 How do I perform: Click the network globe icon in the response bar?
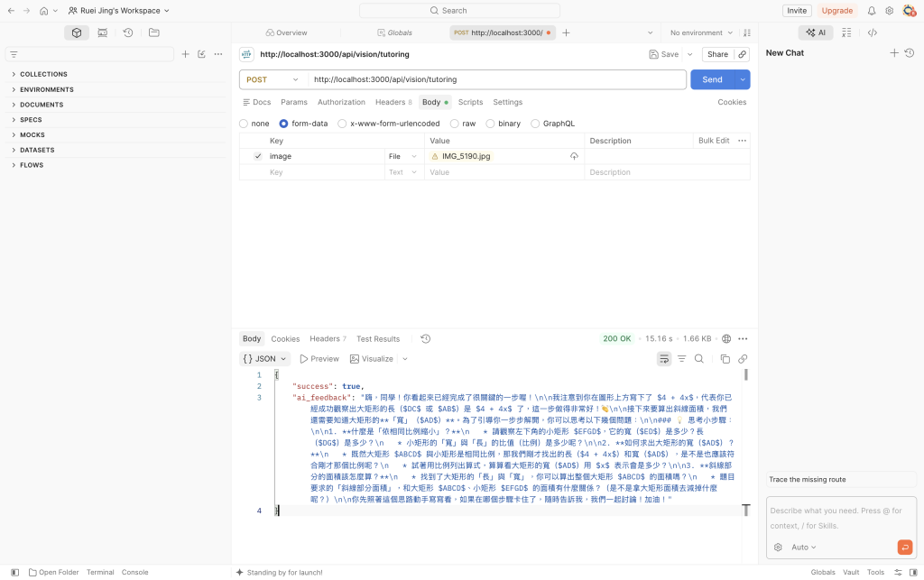coord(726,338)
